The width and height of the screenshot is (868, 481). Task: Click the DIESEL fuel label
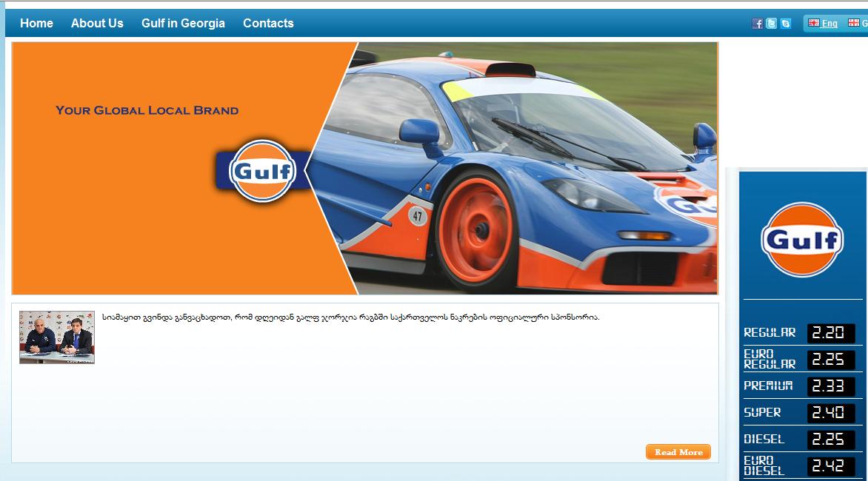764,439
